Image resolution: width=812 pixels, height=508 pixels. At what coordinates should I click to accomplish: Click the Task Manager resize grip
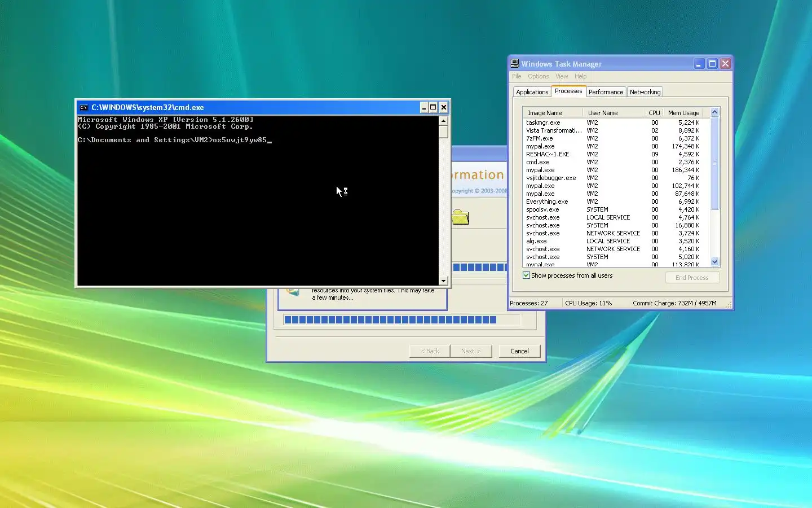(728, 305)
